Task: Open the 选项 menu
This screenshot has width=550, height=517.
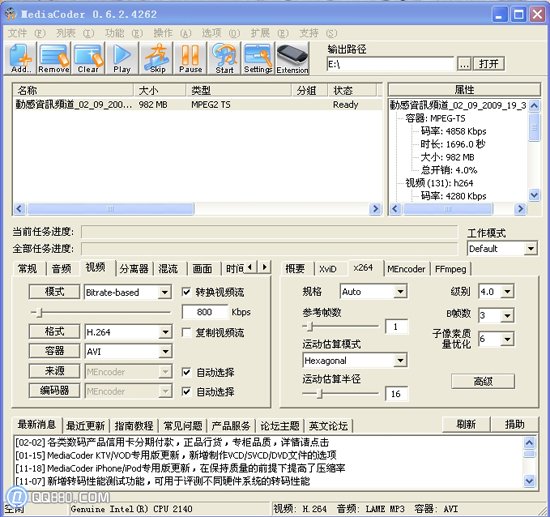Action: click(221, 33)
